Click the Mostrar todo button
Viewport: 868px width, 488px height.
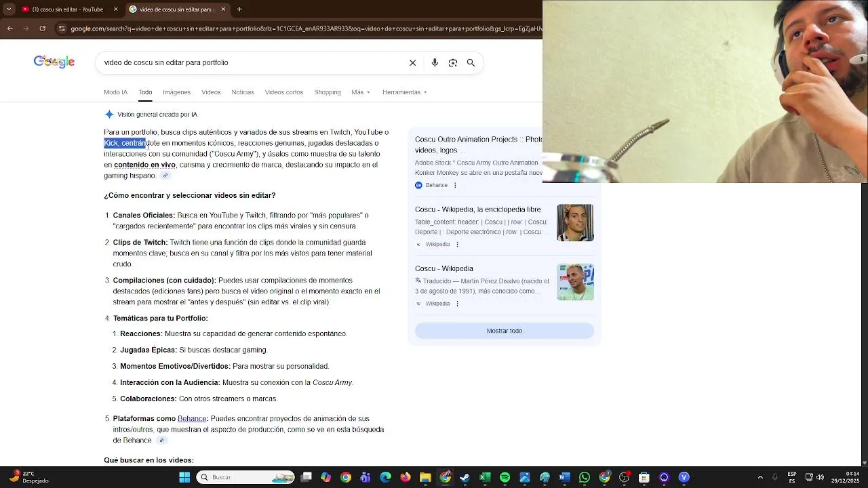[x=505, y=331]
